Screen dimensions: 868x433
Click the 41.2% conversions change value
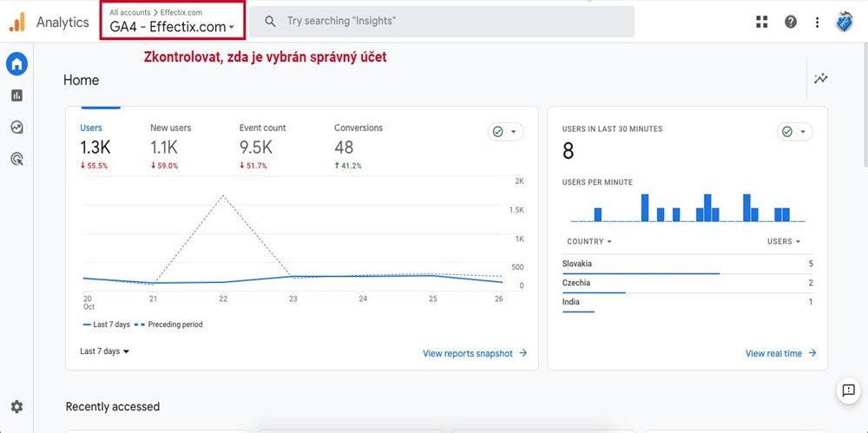(x=348, y=166)
